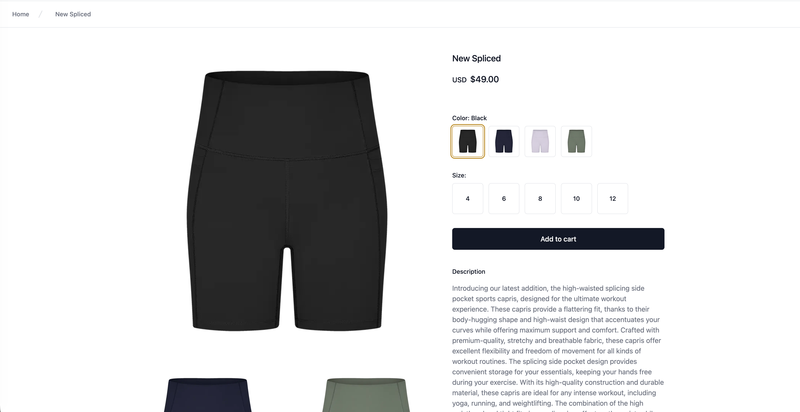Add the shorts to cart
Image resolution: width=800 pixels, height=412 pixels.
tap(558, 239)
